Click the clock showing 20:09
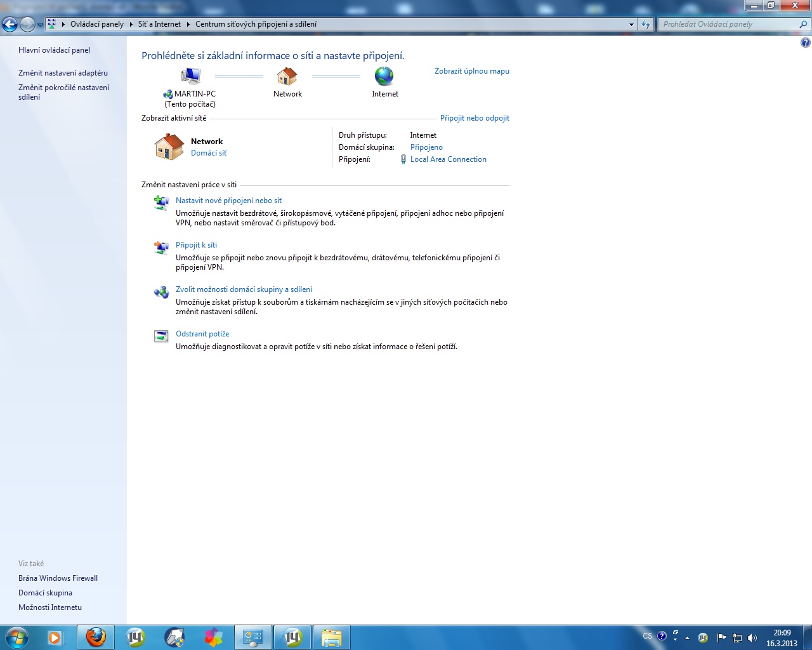Viewport: 812px width, 650px height. click(782, 638)
